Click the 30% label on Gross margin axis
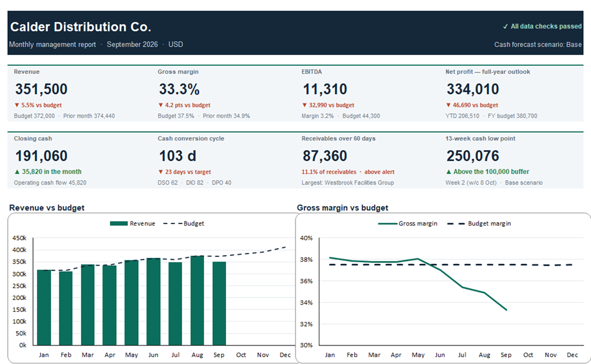 coord(306,345)
